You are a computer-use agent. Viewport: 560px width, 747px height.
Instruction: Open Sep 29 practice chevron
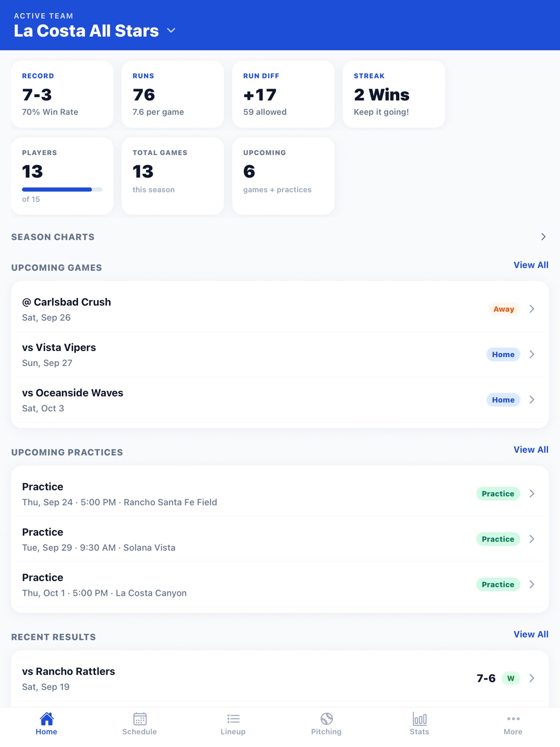tap(532, 539)
